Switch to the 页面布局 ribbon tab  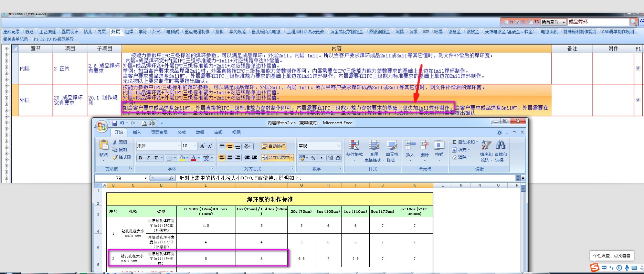click(x=159, y=133)
